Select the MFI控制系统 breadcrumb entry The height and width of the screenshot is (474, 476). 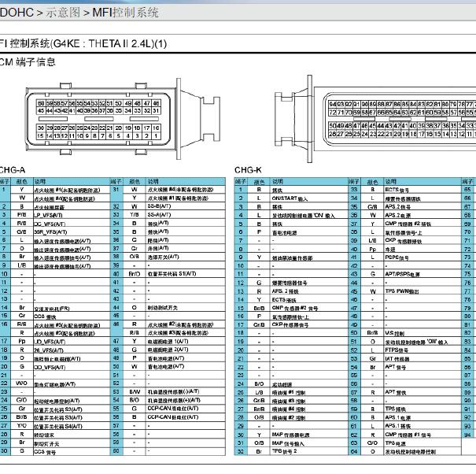point(125,13)
